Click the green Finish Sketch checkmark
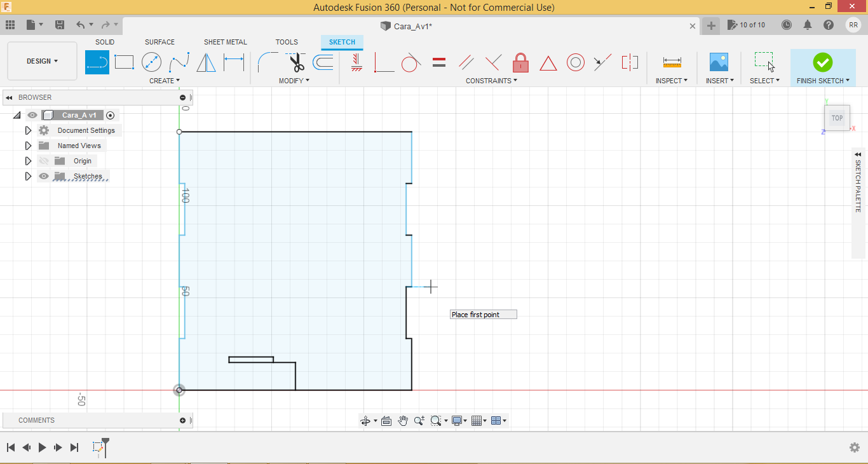This screenshot has height=464, width=868. pyautogui.click(x=823, y=62)
